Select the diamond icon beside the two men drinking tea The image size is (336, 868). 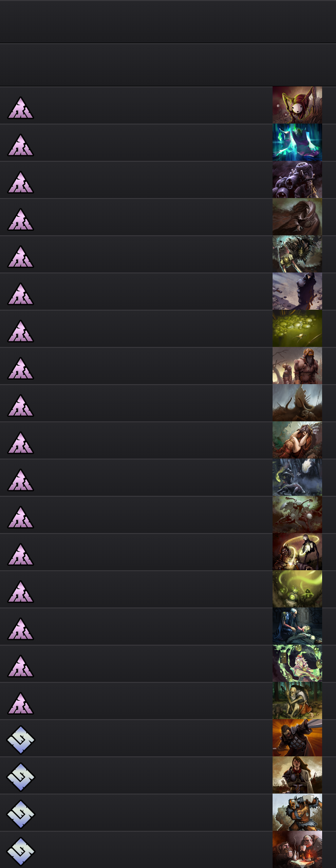[x=20, y=852]
